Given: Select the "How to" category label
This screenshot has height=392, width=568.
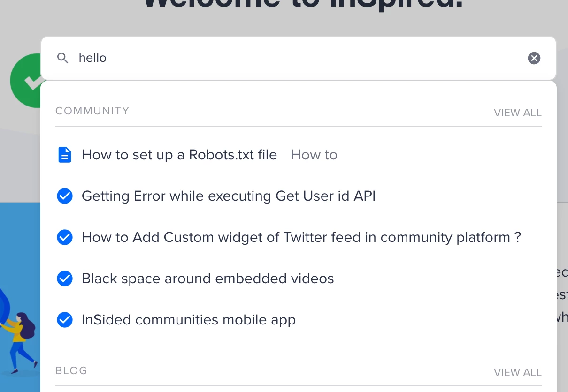Looking at the screenshot, I should tap(314, 155).
